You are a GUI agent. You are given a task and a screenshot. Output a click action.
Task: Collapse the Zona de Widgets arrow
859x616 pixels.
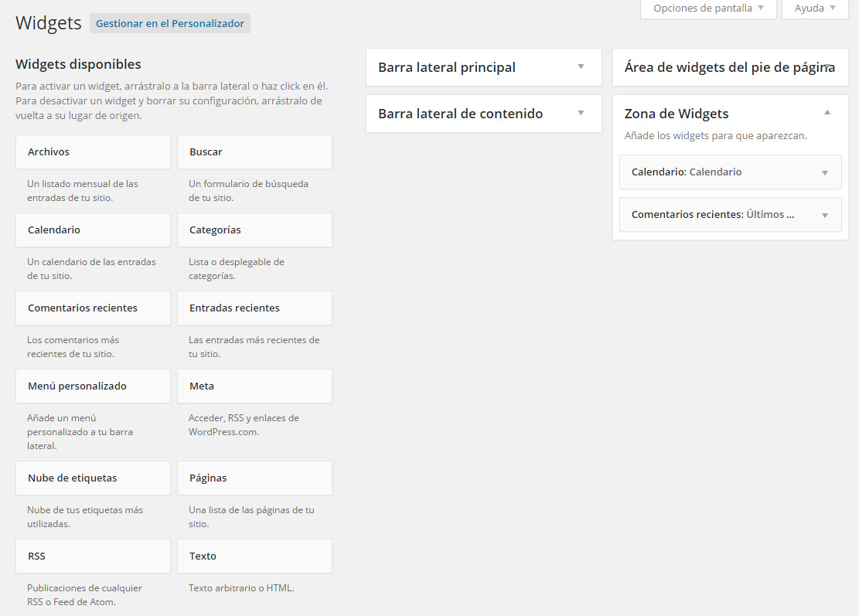[x=827, y=113]
